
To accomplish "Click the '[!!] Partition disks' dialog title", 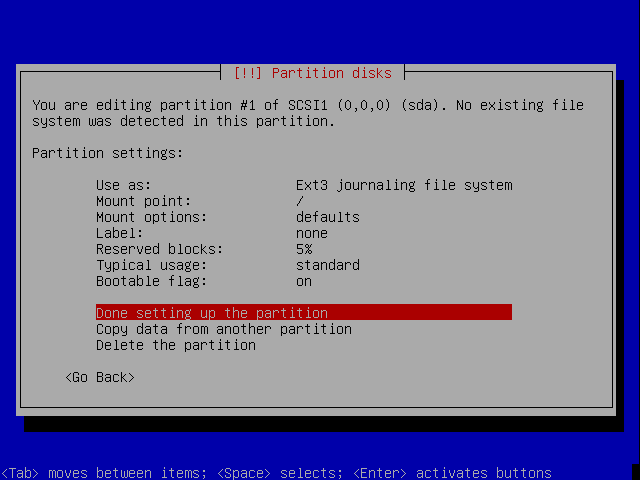I will click(313, 73).
